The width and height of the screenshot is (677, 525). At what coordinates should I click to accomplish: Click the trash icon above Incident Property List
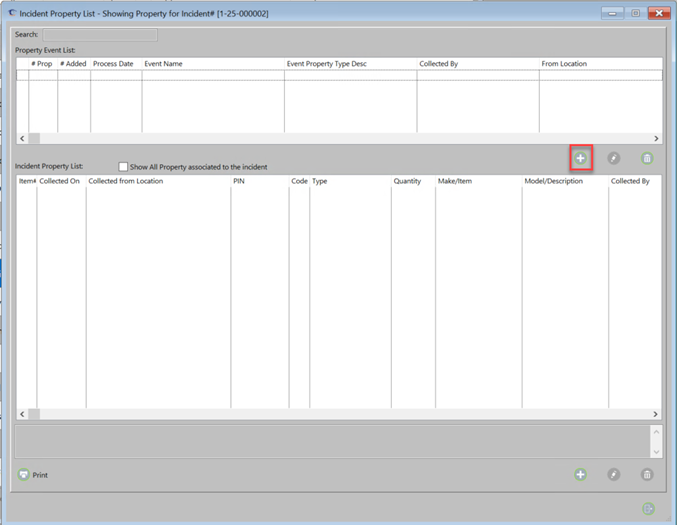click(647, 158)
